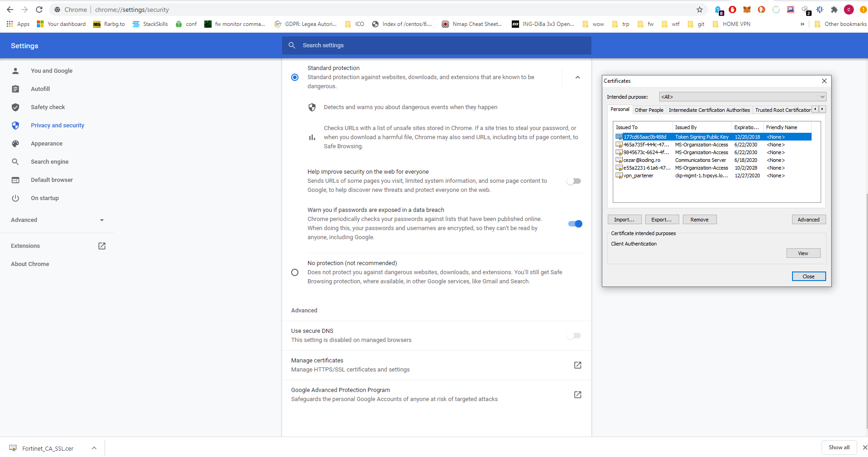Turn on Help improve security on the web
The height and width of the screenshot is (457, 868).
(575, 181)
